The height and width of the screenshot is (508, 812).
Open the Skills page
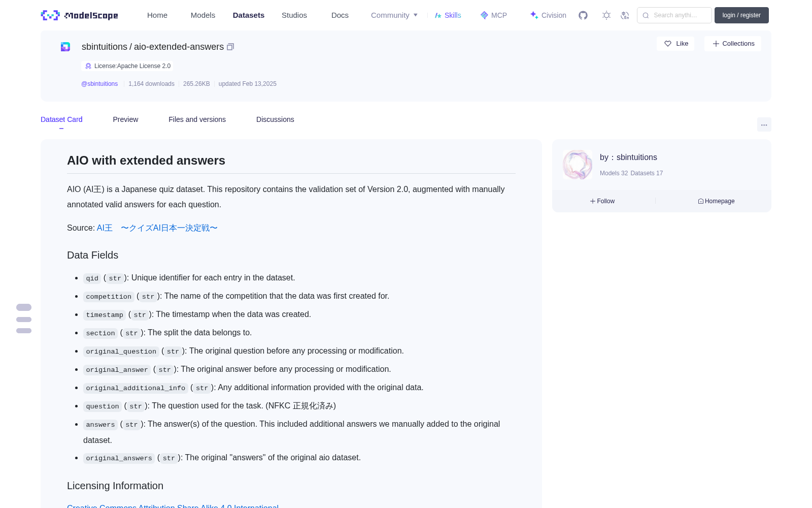pos(448,15)
